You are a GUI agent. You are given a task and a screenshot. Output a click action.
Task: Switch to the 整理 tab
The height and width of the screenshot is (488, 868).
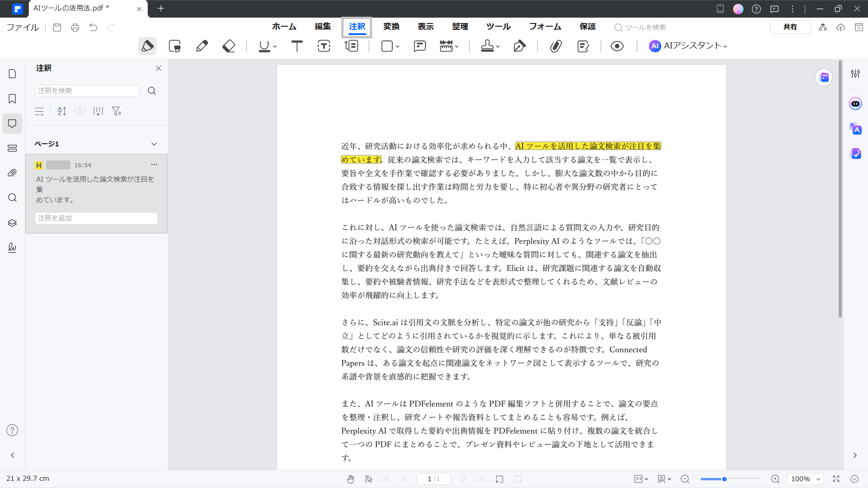pyautogui.click(x=460, y=27)
